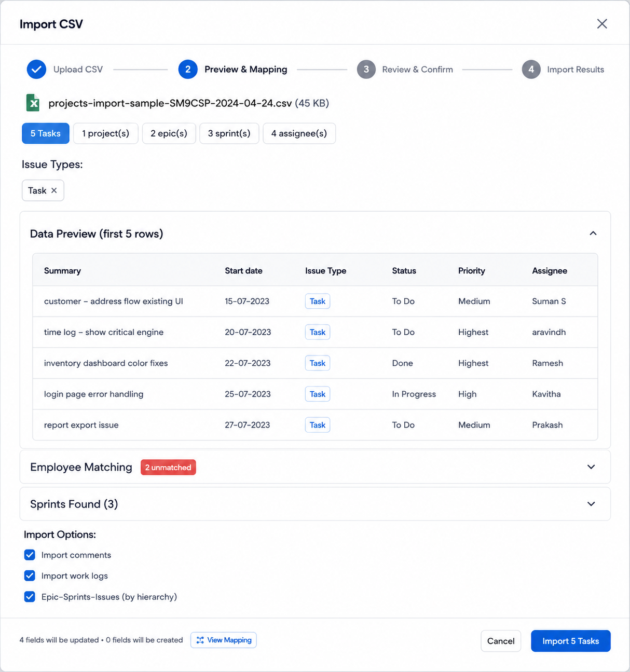Expand the Employee Matching section
This screenshot has width=630, height=672.
(591, 467)
